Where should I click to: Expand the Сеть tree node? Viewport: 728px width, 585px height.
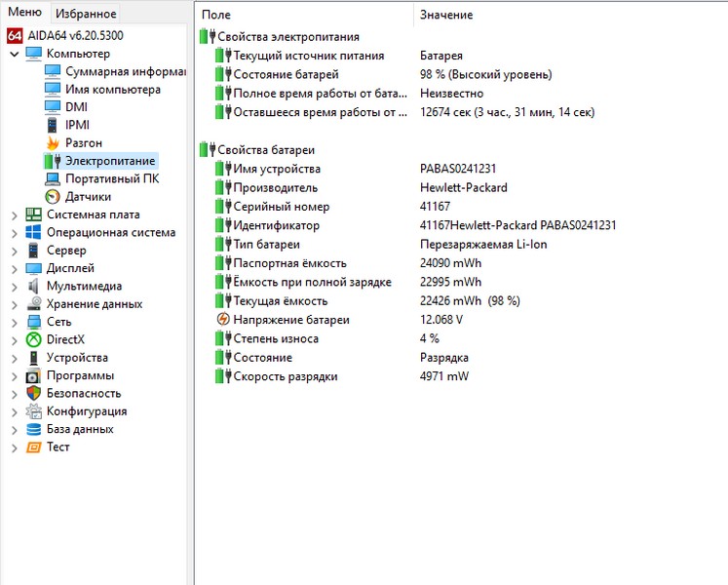(x=14, y=322)
